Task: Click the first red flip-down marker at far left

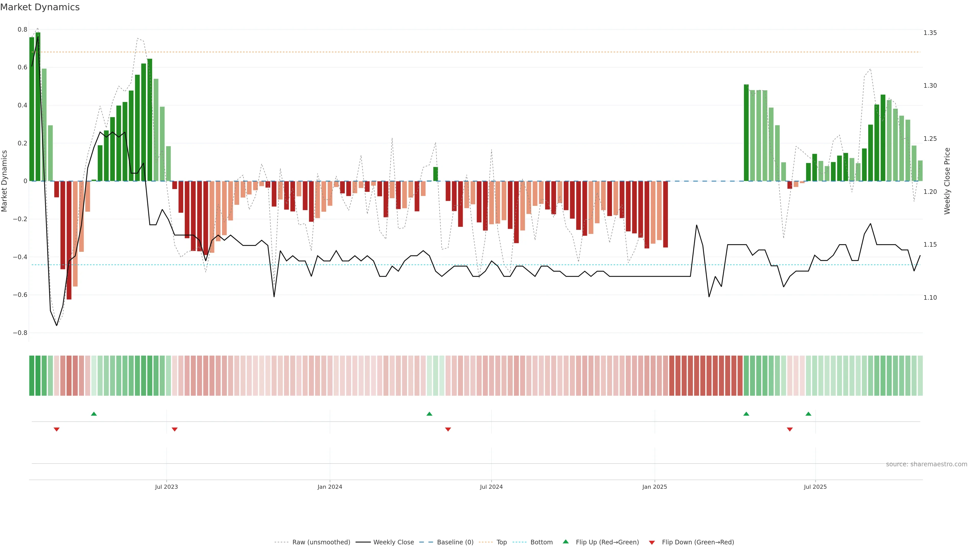Action: pos(57,429)
